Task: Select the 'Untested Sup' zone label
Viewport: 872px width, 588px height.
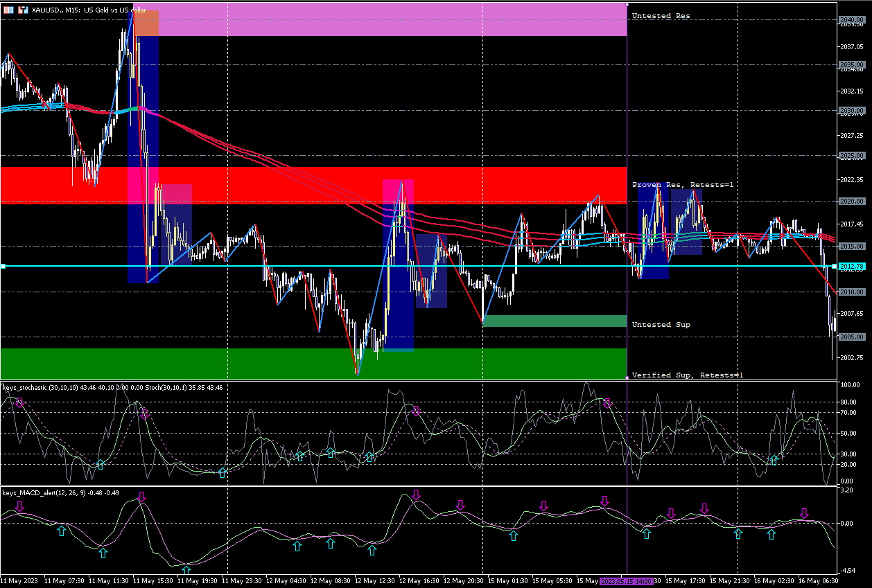Action: click(x=661, y=324)
